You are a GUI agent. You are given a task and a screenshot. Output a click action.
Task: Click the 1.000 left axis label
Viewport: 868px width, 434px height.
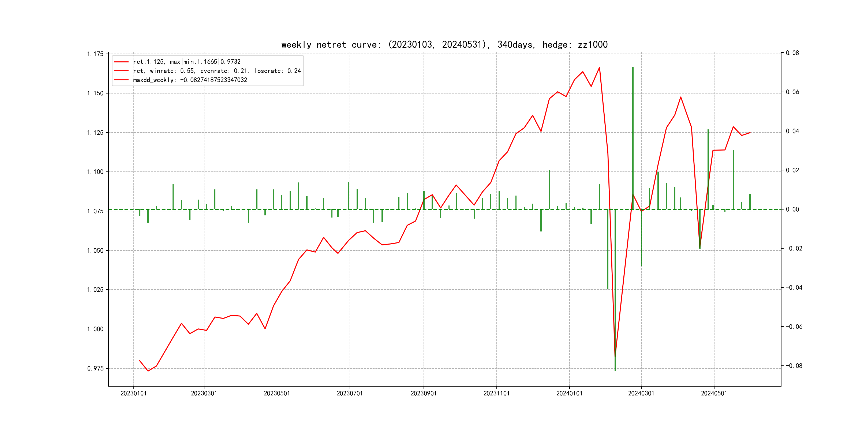tap(95, 329)
